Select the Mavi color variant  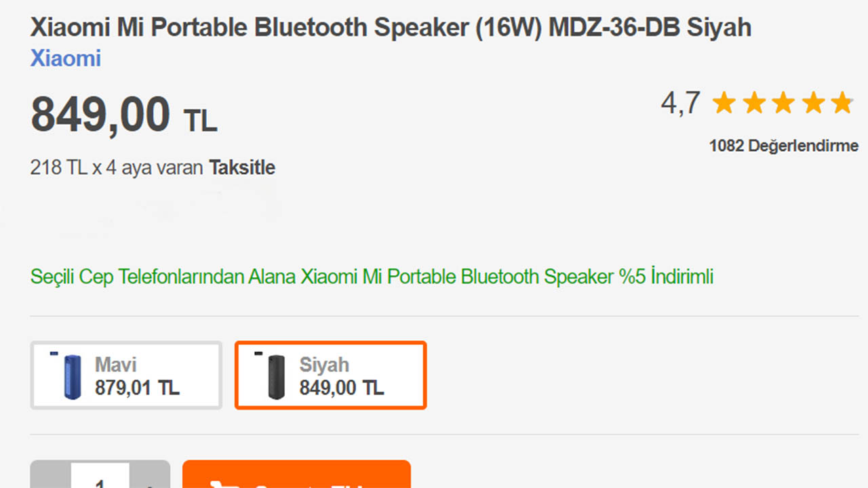[125, 375]
